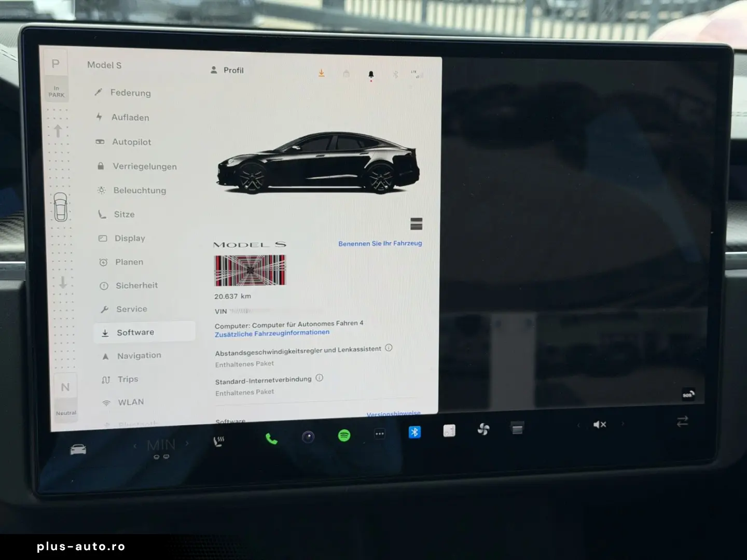The width and height of the screenshot is (747, 560).
Task: Decrease temperature with left chevron by MIN
Action: pos(135,445)
